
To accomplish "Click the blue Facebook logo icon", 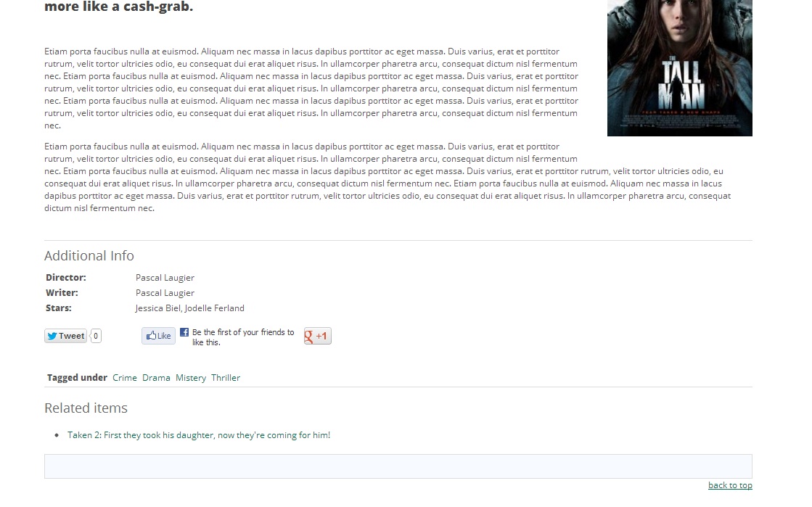I will (184, 332).
